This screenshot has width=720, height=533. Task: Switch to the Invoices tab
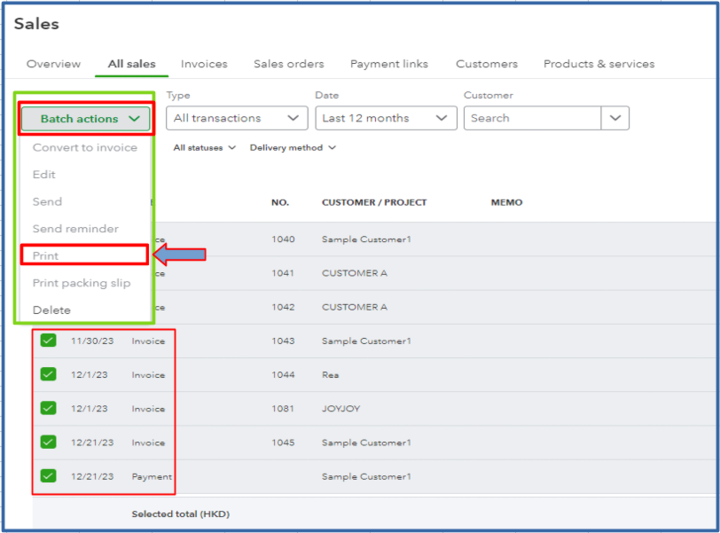pos(204,64)
